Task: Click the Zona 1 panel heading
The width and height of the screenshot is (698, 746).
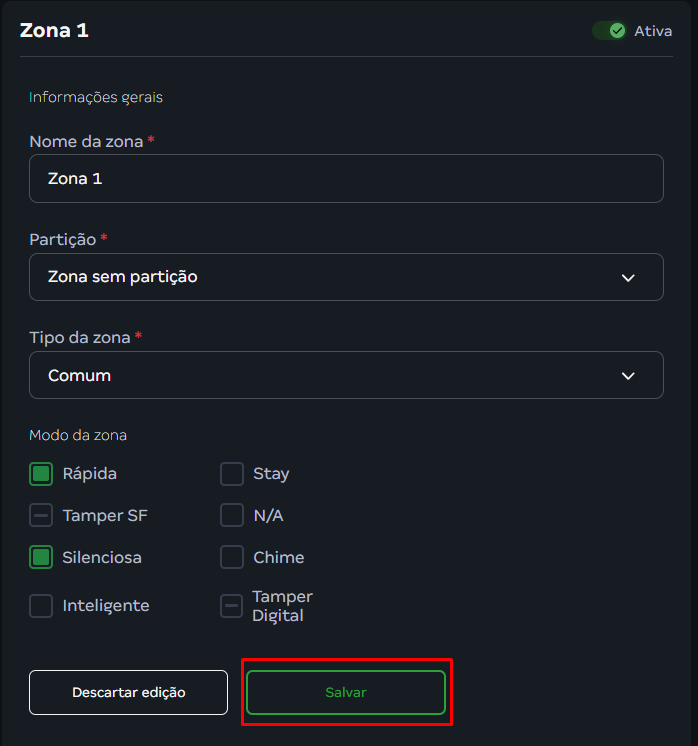Action: coord(54,30)
